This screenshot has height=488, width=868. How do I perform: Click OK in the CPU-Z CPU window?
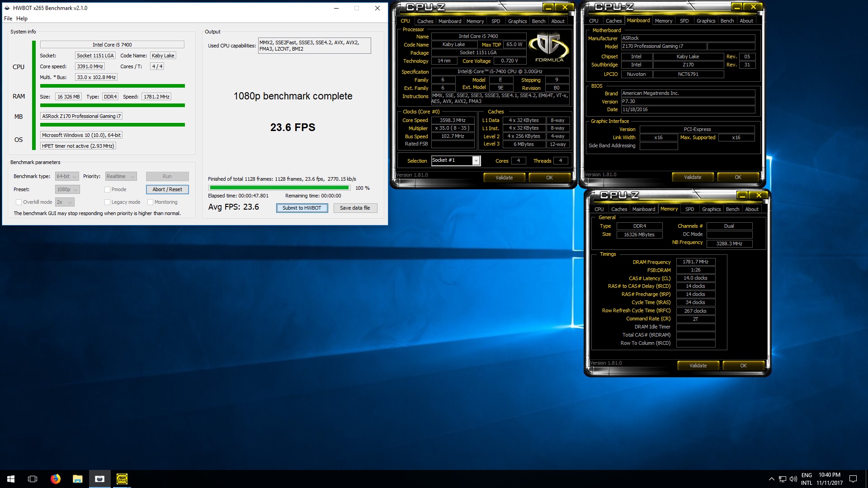[x=549, y=178]
